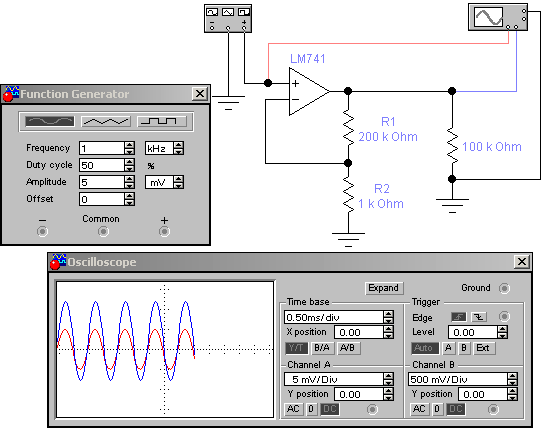Set trigger source to Ext
The height and width of the screenshot is (432, 548).
(484, 348)
